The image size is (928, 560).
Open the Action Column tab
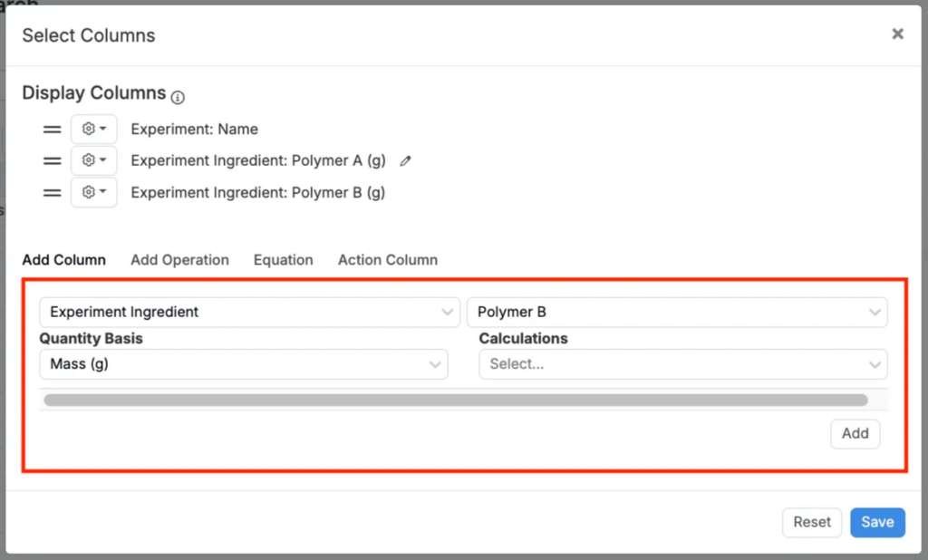[387, 260]
